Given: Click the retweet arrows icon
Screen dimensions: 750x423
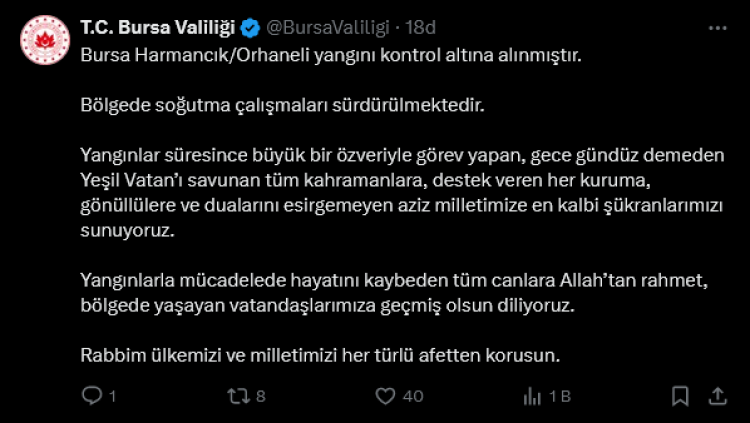Looking at the screenshot, I should click(x=237, y=397).
